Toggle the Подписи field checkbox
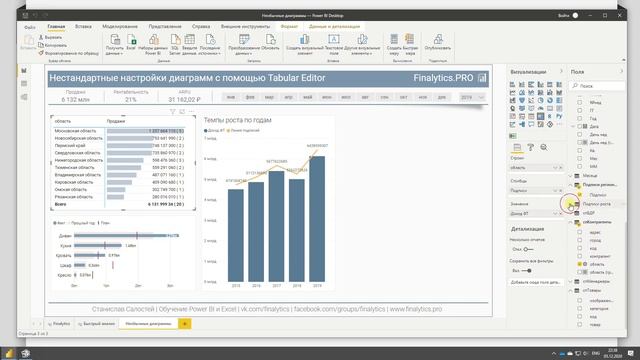The width and height of the screenshot is (640, 360). coord(580,195)
